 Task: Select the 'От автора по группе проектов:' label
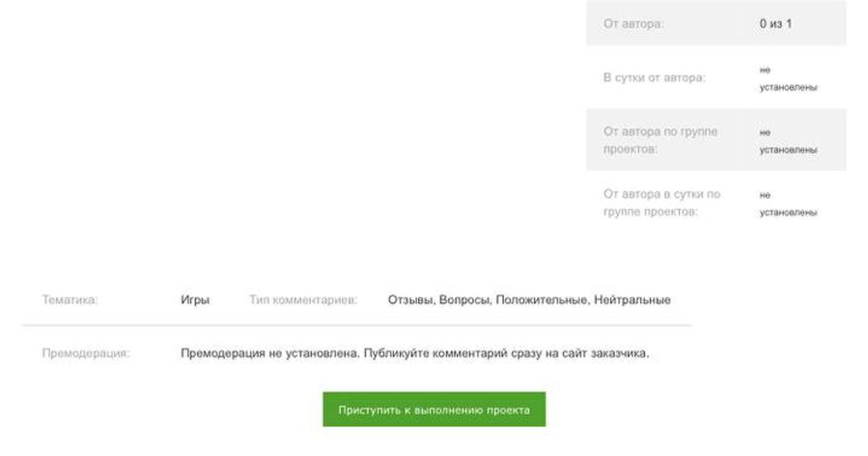660,140
